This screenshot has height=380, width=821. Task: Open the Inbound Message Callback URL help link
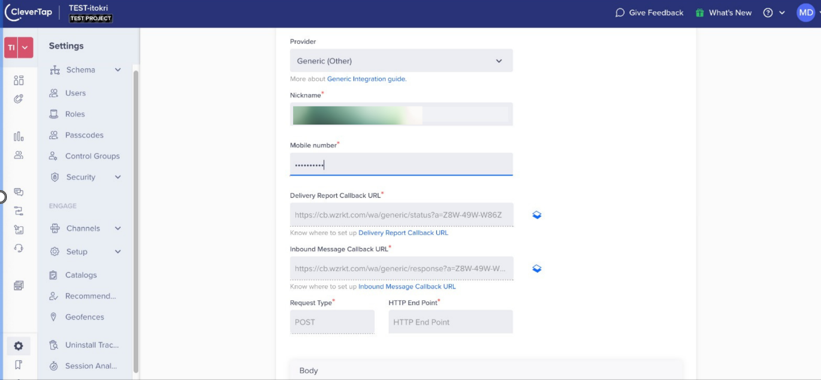[407, 286]
